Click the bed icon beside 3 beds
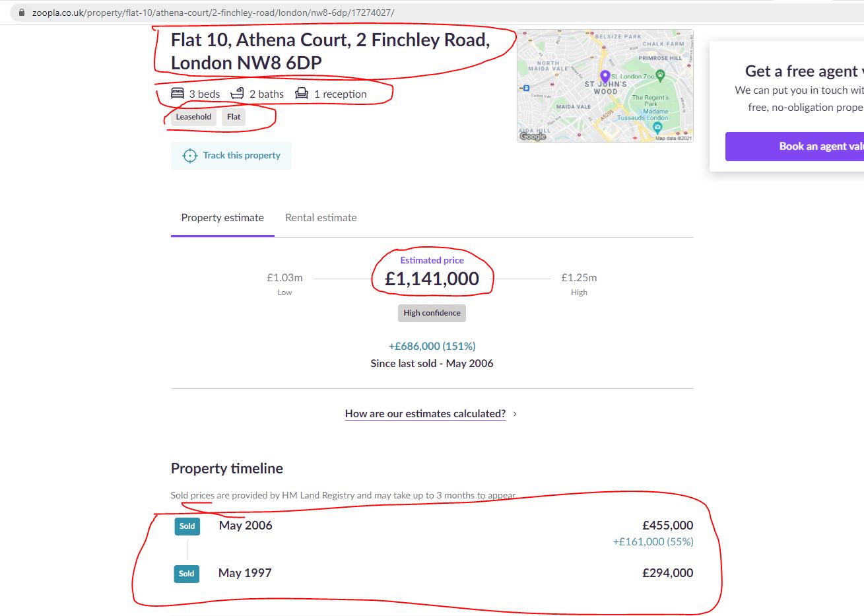This screenshot has width=864, height=616. 178,93
